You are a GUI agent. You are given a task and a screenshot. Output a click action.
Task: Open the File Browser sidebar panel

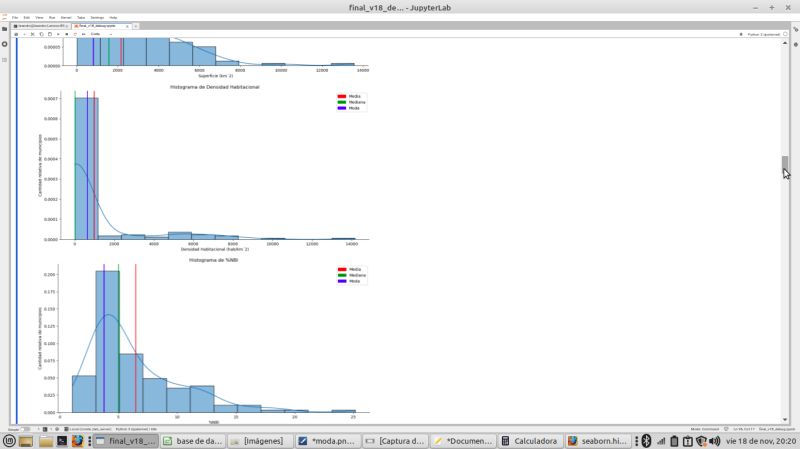pos(5,29)
